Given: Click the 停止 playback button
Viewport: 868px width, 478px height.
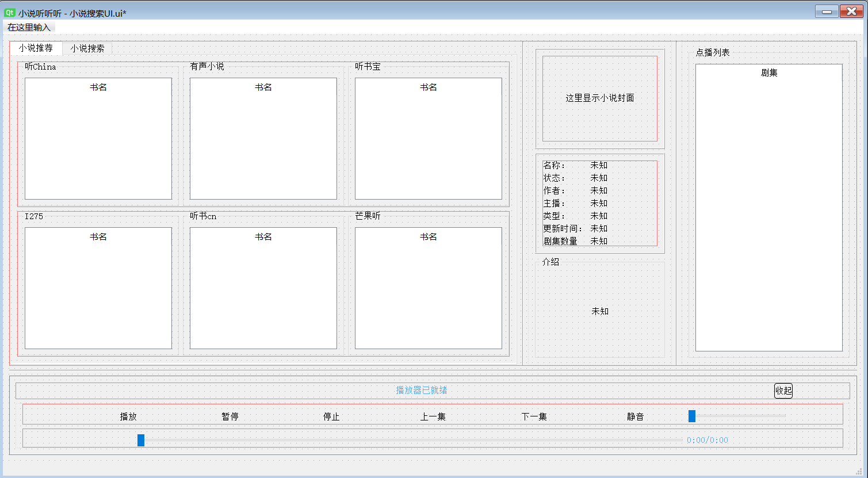Looking at the screenshot, I should pyautogui.click(x=331, y=416).
